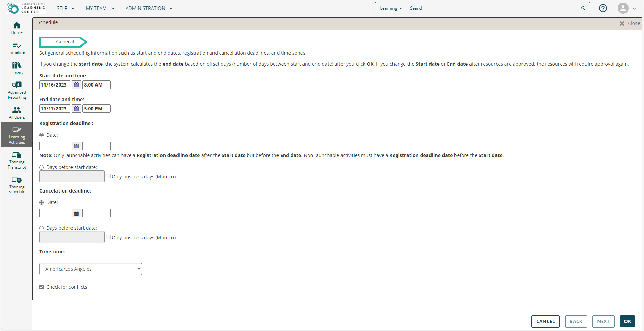644x331 pixels.
Task: Click the registration deadline date field
Action: 55,146
